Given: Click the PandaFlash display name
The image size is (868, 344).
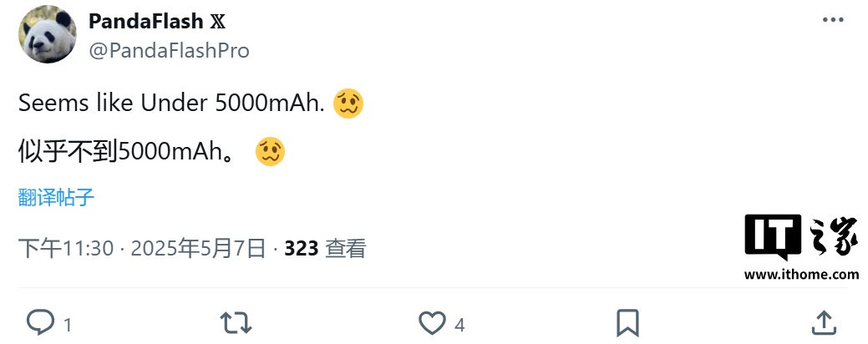Looking at the screenshot, I should click(x=145, y=22).
